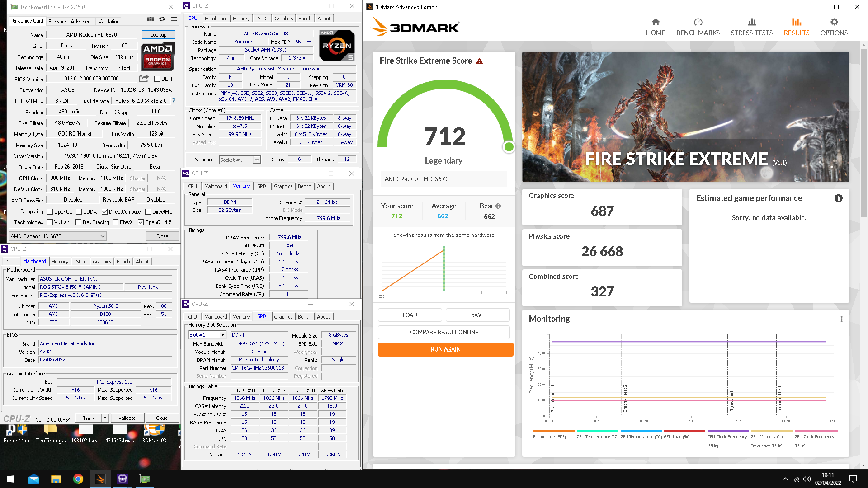Toggle the PhysX checkbox
This screenshot has width=868, height=488.
(115, 222)
